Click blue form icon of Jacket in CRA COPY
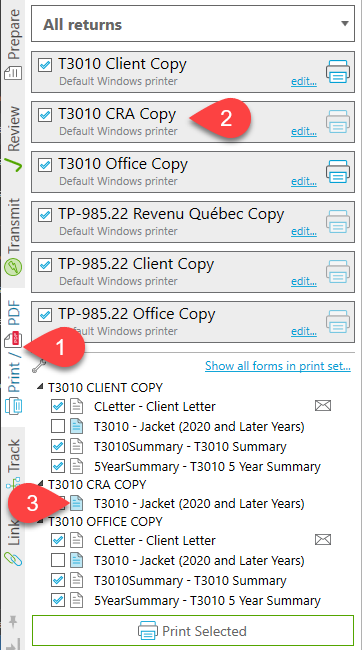Image resolution: width=363 pixels, height=650 pixels. [x=76, y=503]
